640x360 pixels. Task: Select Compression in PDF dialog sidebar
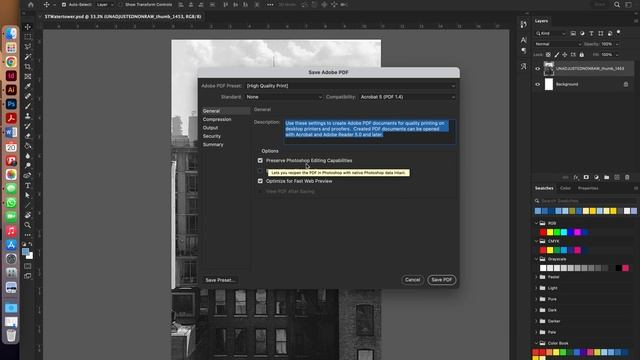pos(217,119)
